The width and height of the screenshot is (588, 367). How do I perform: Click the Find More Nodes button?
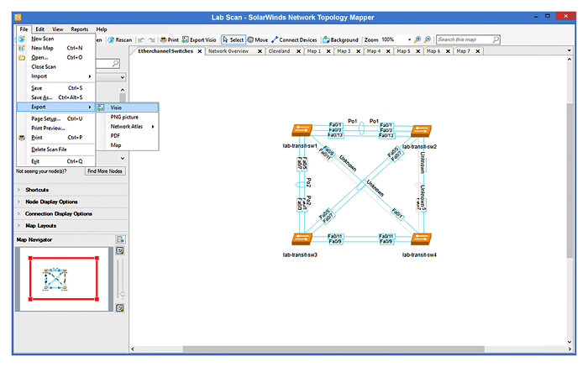105,171
